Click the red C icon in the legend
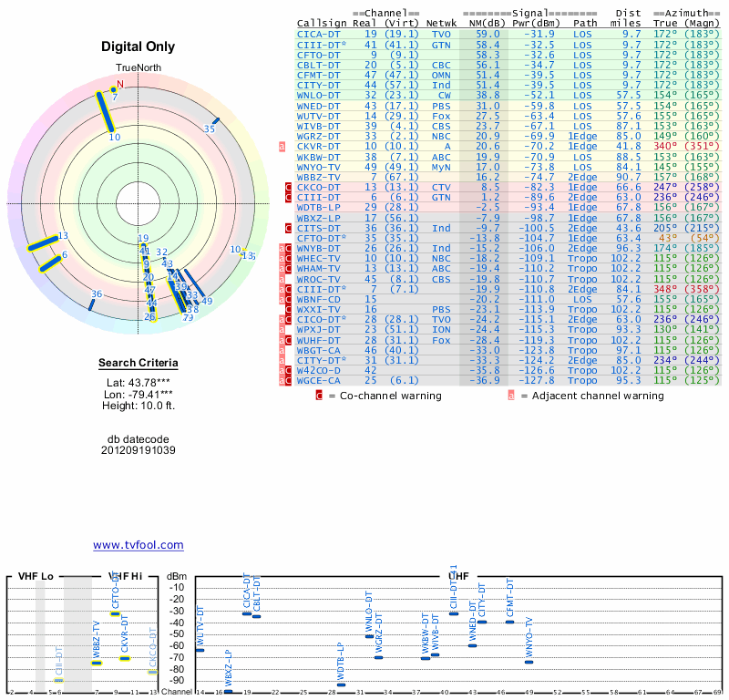 319,396
